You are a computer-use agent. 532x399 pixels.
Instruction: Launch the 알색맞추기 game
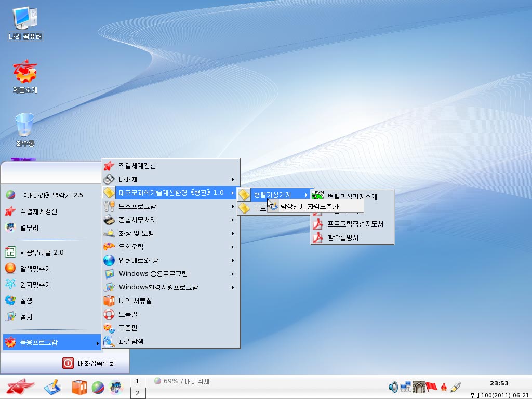pos(51,269)
